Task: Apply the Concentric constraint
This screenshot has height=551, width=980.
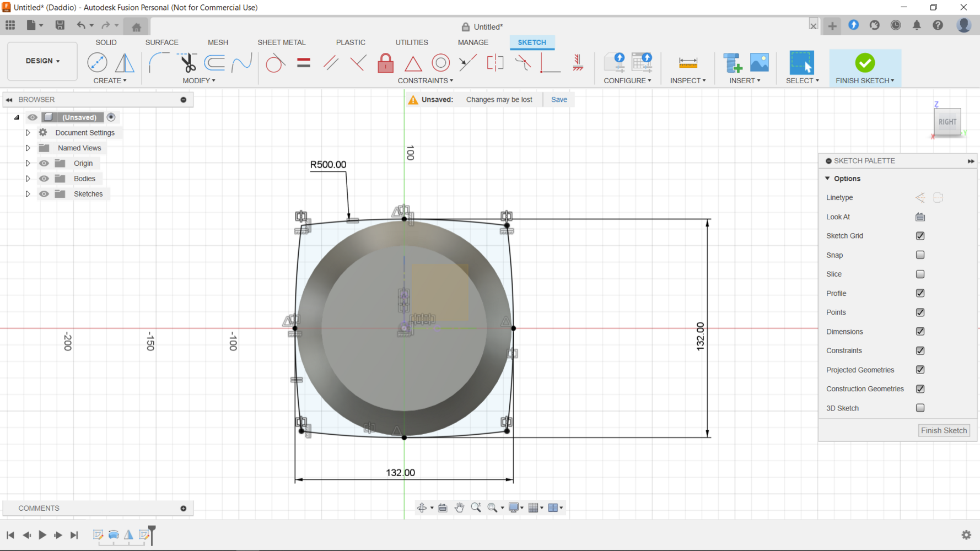Action: click(440, 63)
